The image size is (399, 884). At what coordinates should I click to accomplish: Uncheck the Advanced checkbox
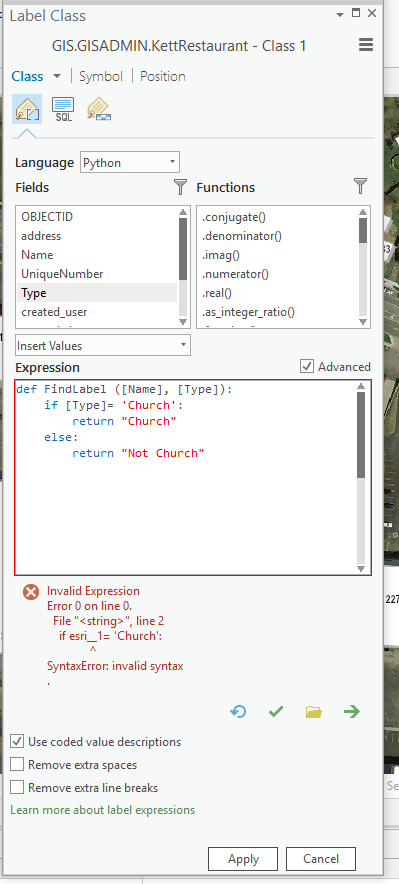coord(307,366)
